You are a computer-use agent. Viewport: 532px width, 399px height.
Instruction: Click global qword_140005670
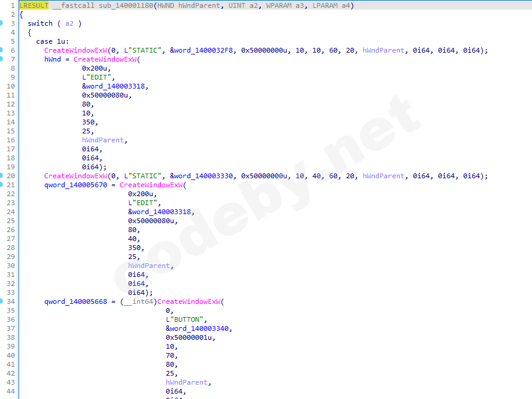(x=75, y=185)
